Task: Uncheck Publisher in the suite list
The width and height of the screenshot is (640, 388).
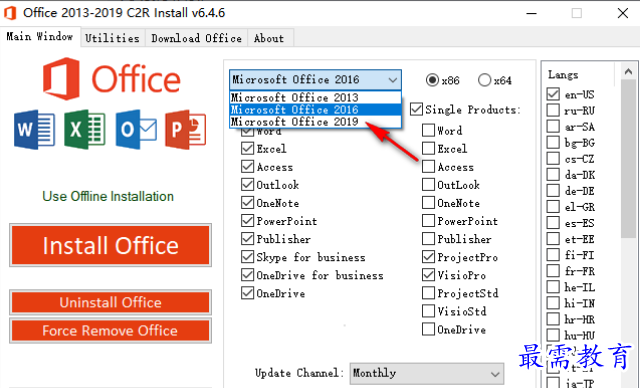Action: pyautogui.click(x=247, y=239)
